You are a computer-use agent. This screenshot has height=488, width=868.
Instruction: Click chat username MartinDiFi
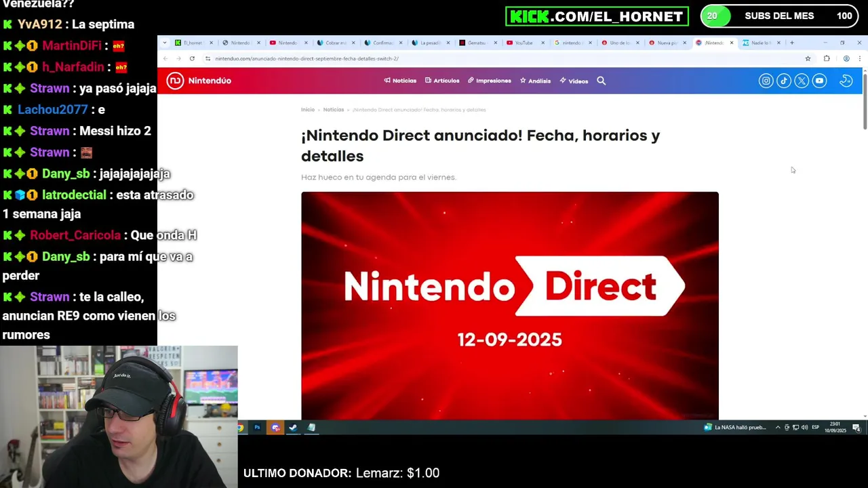(x=71, y=45)
